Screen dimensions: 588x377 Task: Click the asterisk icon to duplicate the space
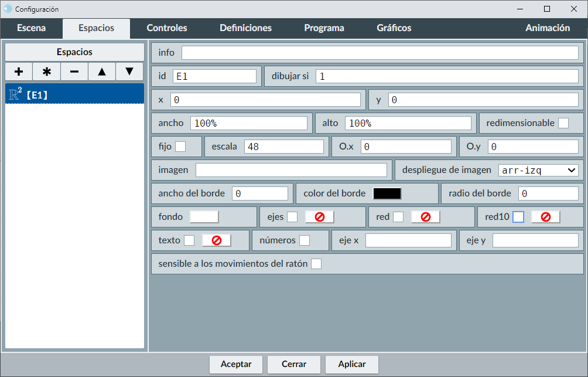47,72
